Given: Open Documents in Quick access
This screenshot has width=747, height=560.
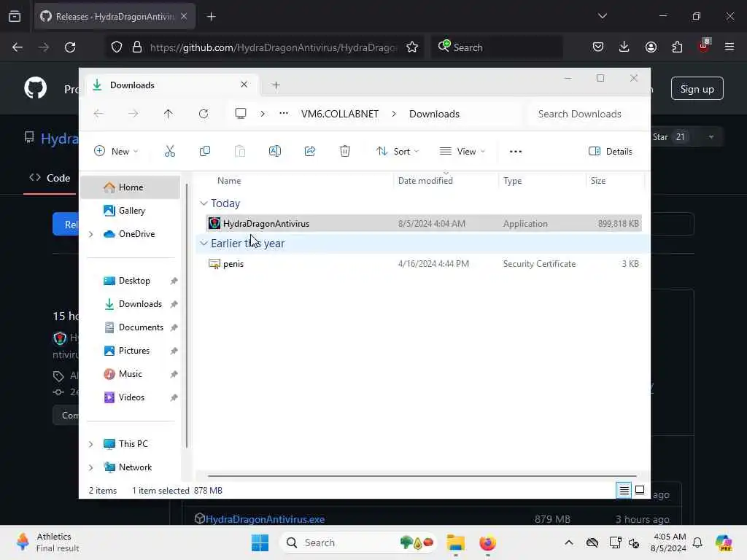Looking at the screenshot, I should pyautogui.click(x=134, y=327).
